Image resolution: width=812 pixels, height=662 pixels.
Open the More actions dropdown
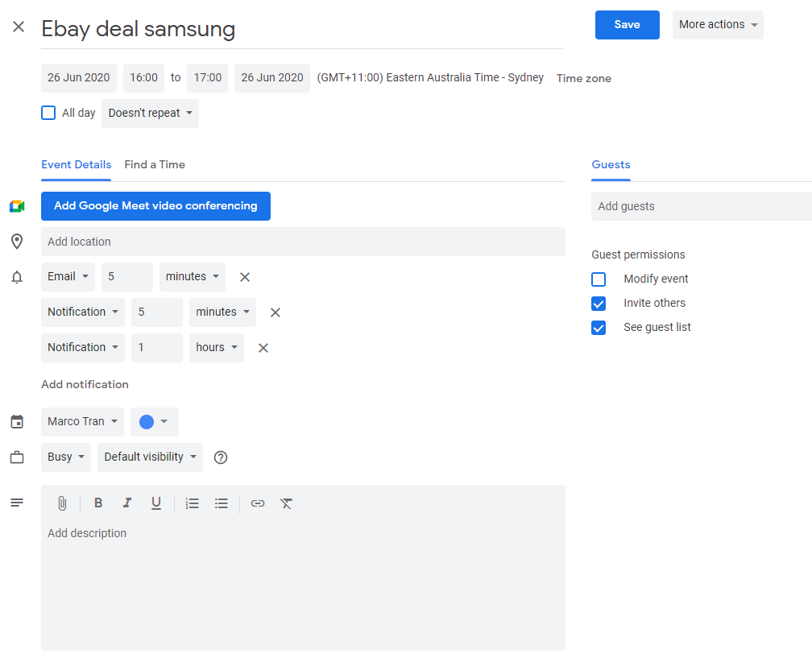point(718,25)
